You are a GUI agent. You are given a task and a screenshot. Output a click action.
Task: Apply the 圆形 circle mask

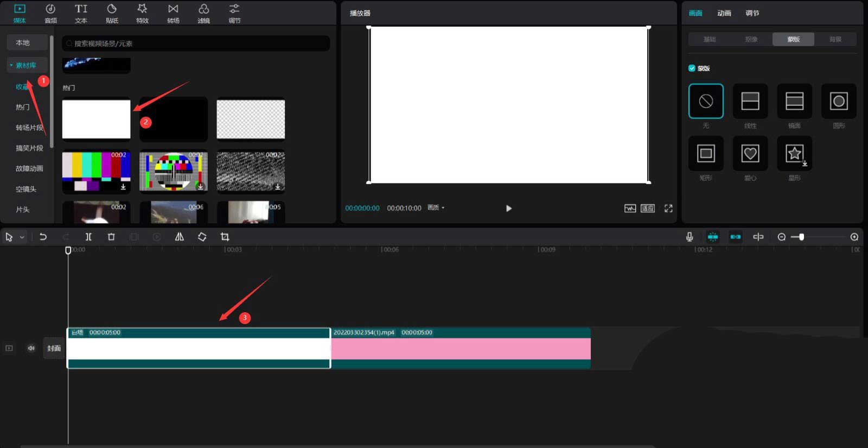(x=839, y=101)
